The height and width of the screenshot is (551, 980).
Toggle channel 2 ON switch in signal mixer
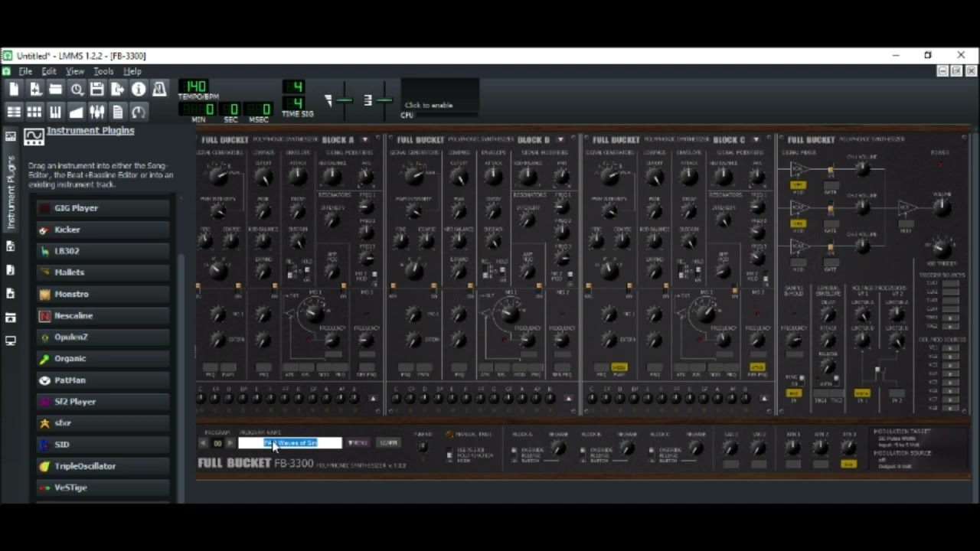point(830,208)
